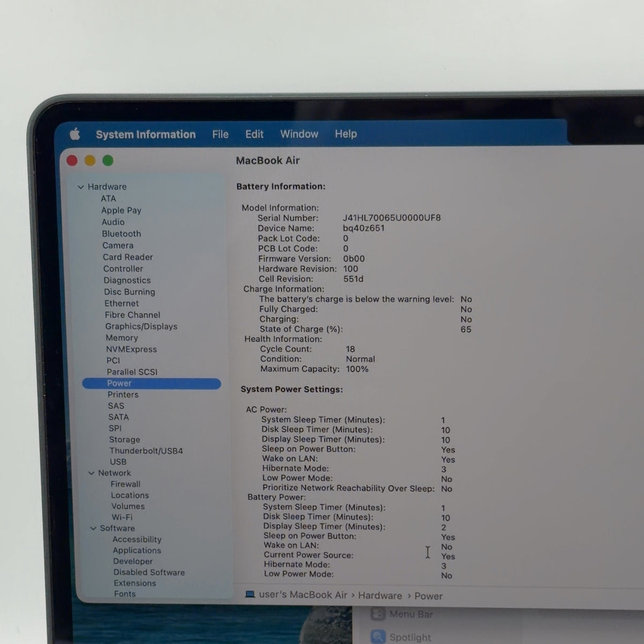644x644 pixels.
Task: Select Accessibility under Software
Action: (137, 539)
